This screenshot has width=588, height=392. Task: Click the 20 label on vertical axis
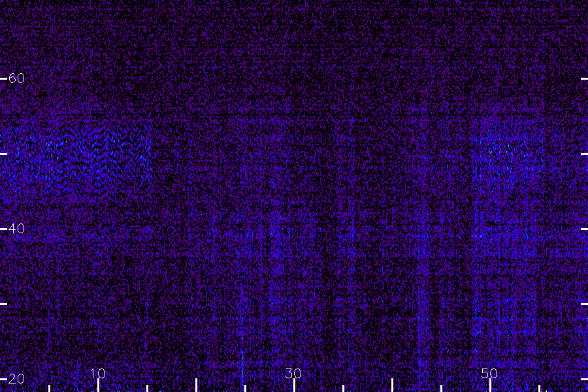16,379
